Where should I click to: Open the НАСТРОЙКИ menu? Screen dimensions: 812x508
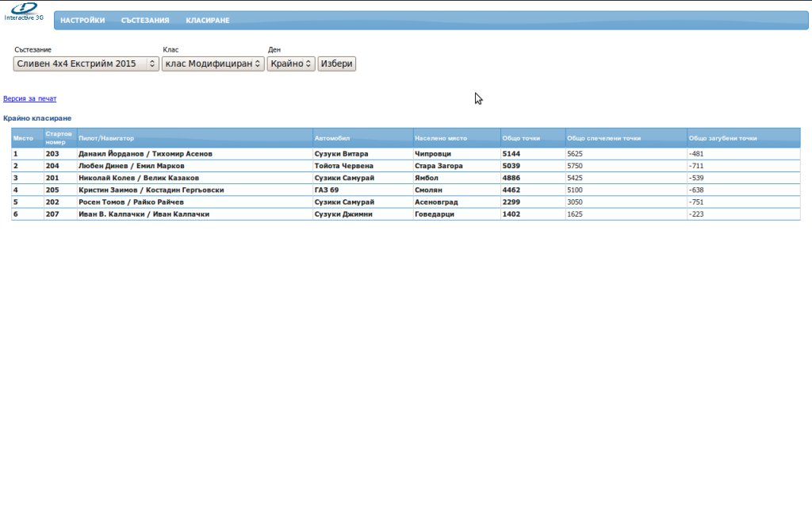(82, 20)
